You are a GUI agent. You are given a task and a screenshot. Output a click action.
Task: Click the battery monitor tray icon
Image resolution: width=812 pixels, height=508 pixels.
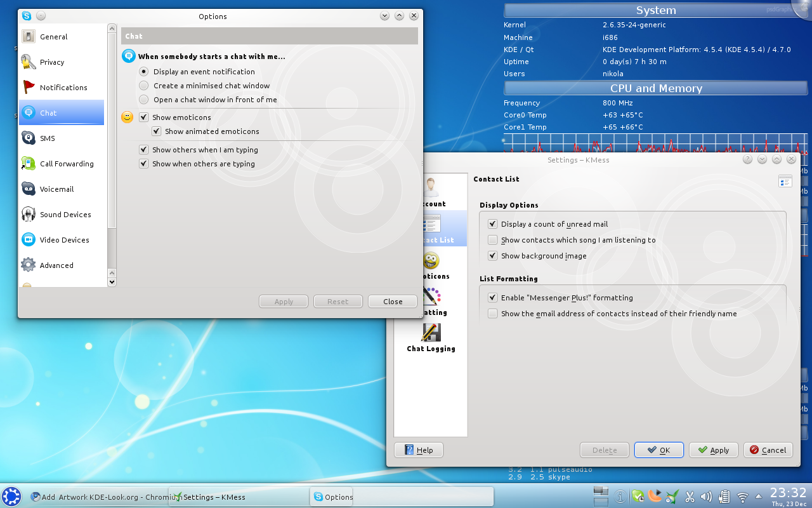(x=724, y=497)
